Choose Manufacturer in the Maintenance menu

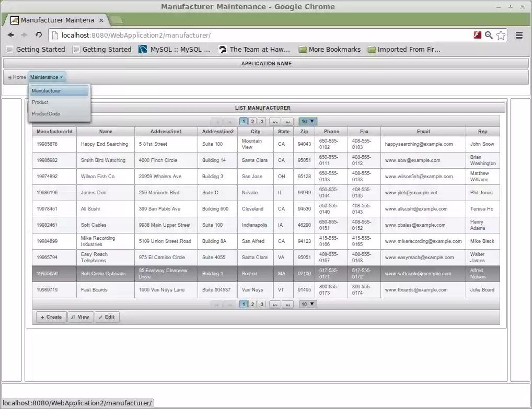pos(47,91)
